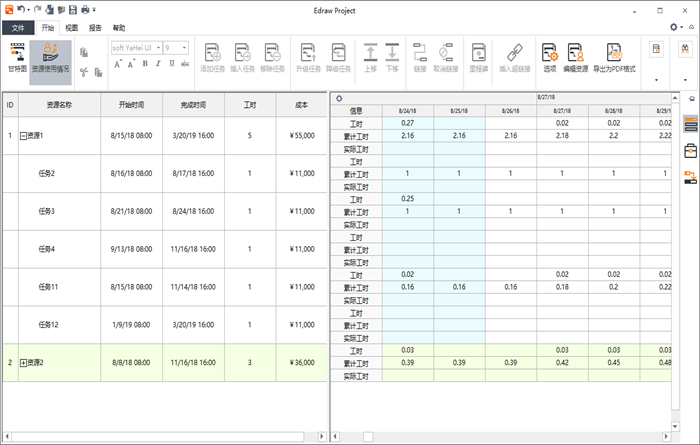Click the 信息 column header in the timeline
Screen dimensions: 700x445
(x=356, y=111)
